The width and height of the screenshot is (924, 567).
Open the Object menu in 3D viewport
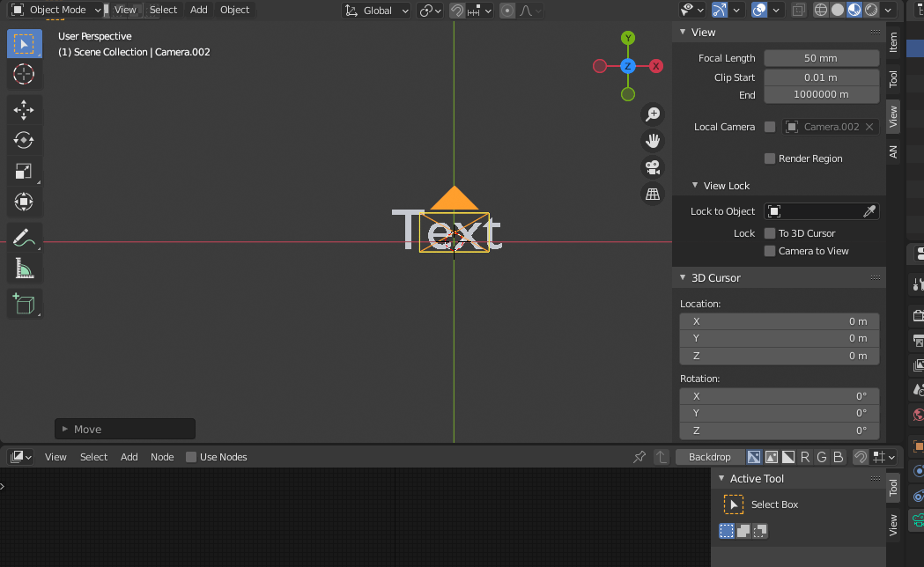[x=234, y=10]
